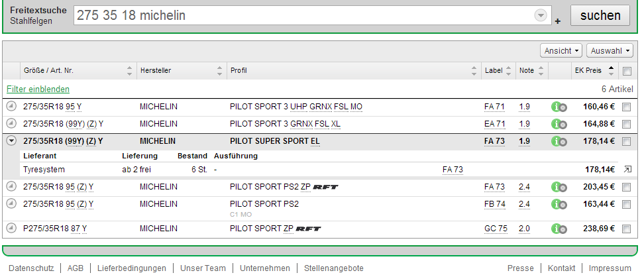This screenshot has width=644, height=275.
Task: Open search history dropdown arrow in search field
Action: click(541, 15)
